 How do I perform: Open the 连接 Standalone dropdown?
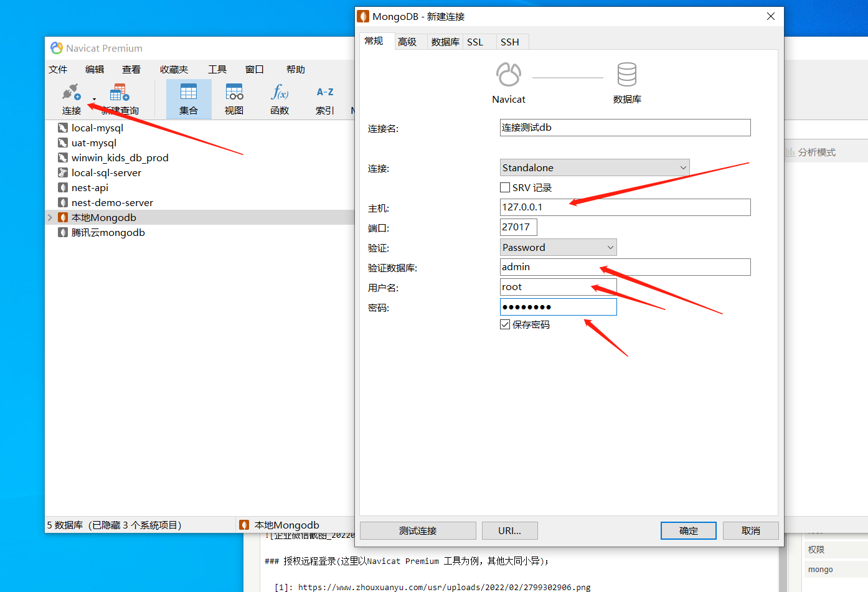pyautogui.click(x=595, y=167)
